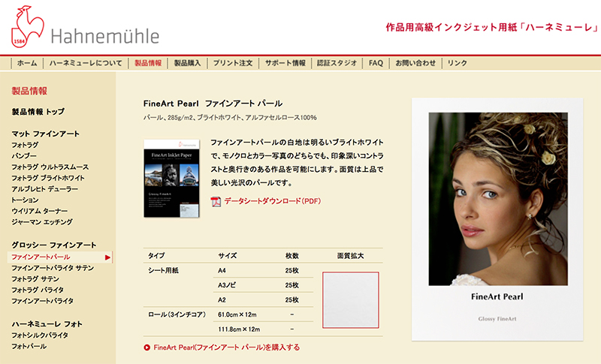Open ハーネミューレについて in the nav bar
Screen dimensions: 601x364
coord(86,63)
